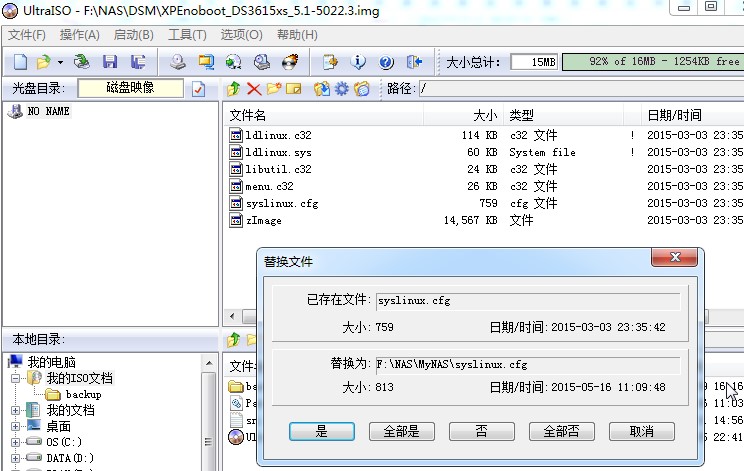Expand the OS (C:) drive node

(x=15, y=442)
